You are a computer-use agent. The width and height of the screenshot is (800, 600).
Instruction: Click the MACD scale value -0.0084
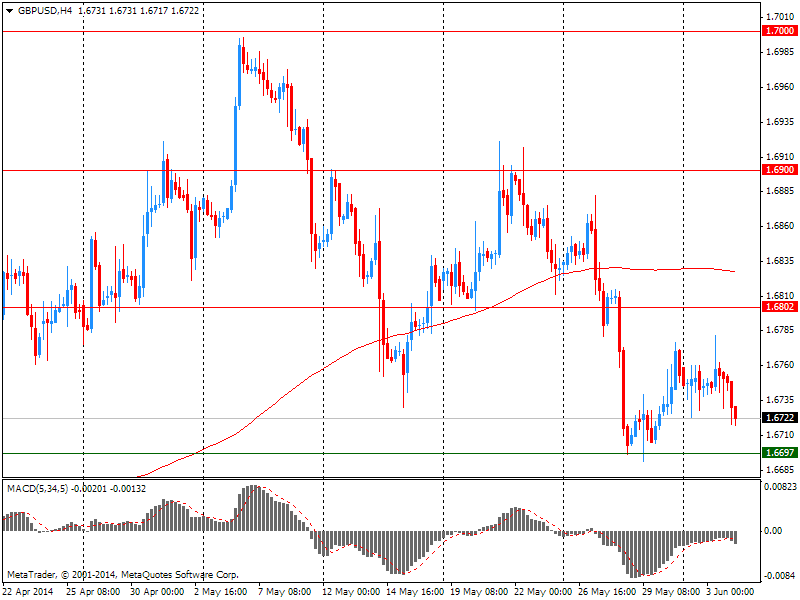pos(780,576)
